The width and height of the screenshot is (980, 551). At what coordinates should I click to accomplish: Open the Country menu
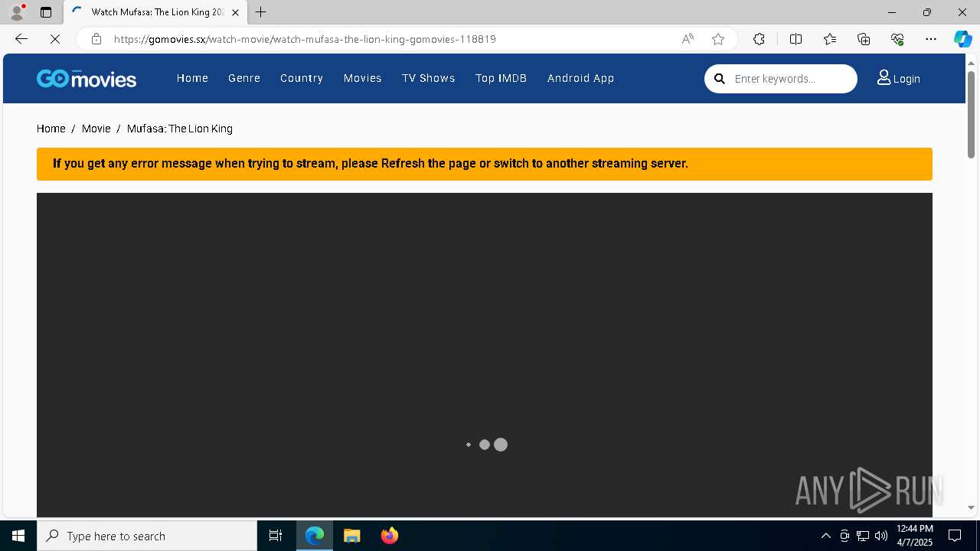click(302, 78)
